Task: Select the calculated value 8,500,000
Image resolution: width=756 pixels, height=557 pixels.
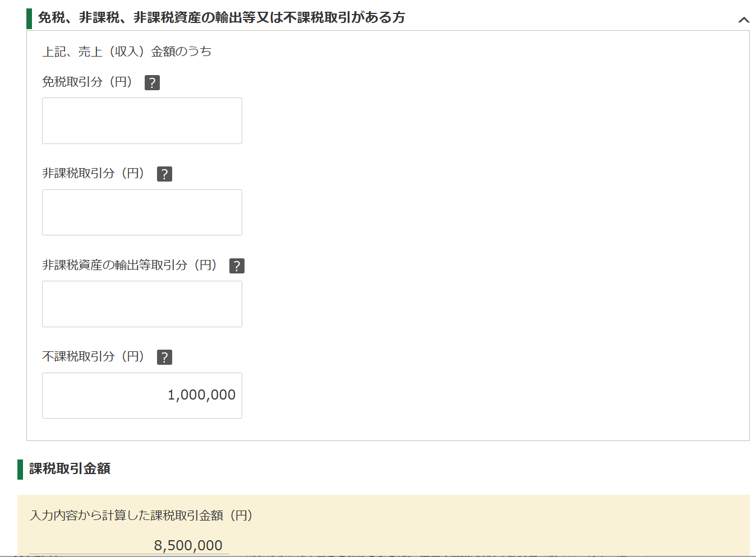Action: [188, 545]
